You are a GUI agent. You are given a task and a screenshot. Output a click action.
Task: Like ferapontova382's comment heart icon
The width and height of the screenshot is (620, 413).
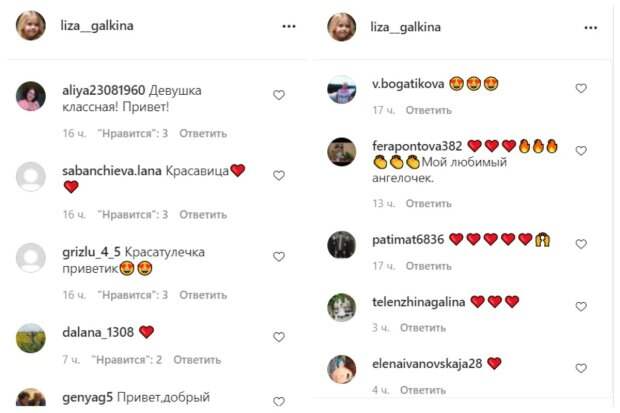click(581, 151)
